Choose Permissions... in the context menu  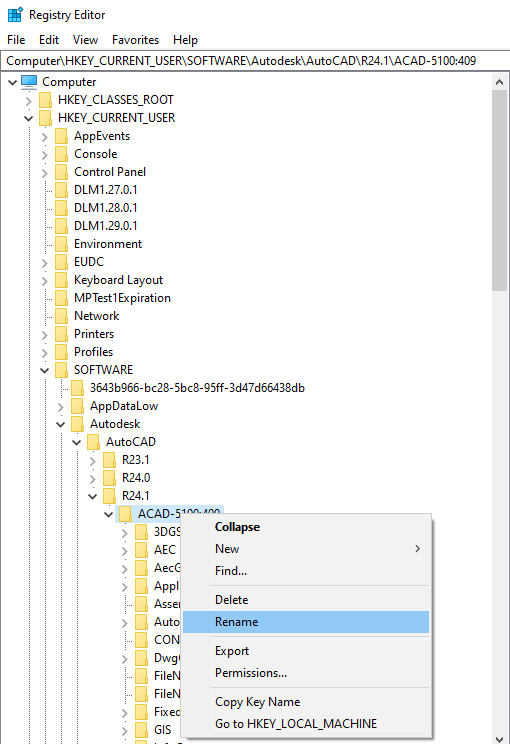pyautogui.click(x=306, y=673)
